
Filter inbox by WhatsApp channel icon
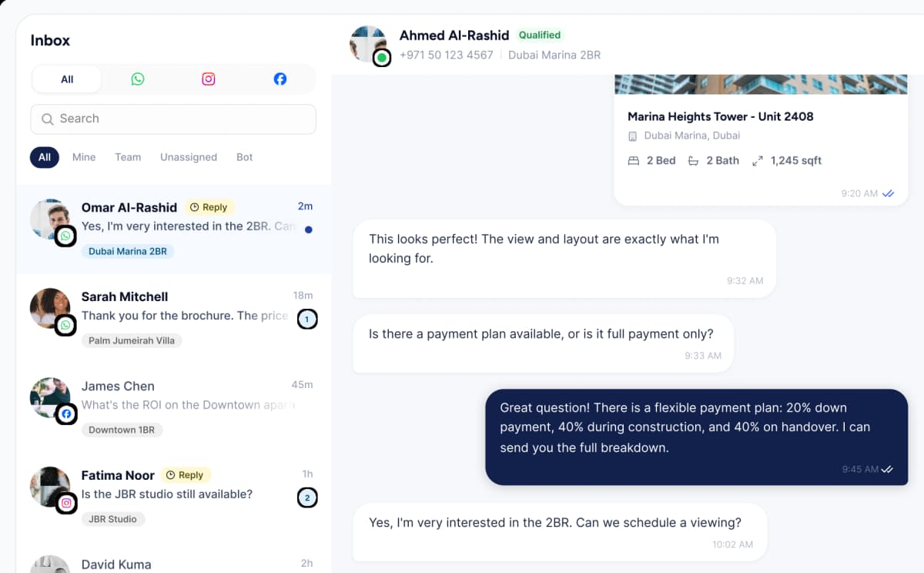138,79
